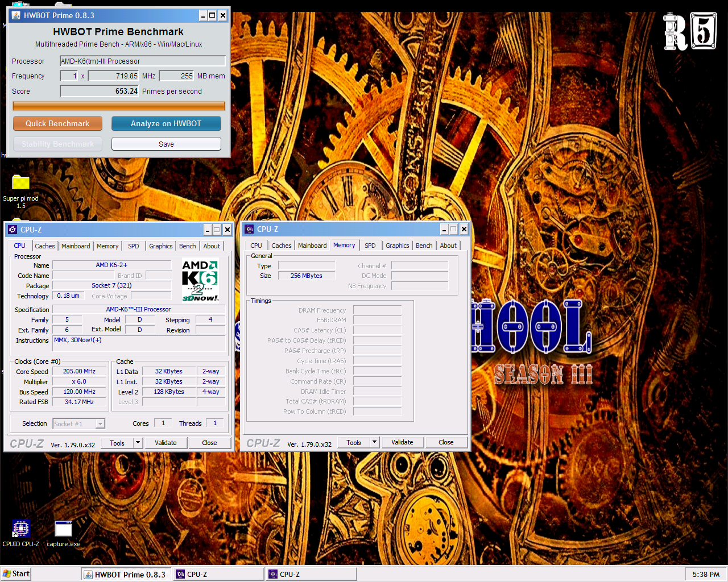This screenshot has height=582, width=728.
Task: Expand Tools dropdown arrow in right CPU-Z
Action: click(x=374, y=442)
